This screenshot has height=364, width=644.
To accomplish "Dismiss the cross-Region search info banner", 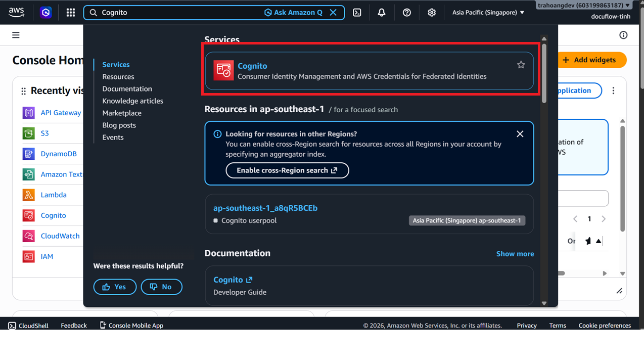I will (x=520, y=134).
